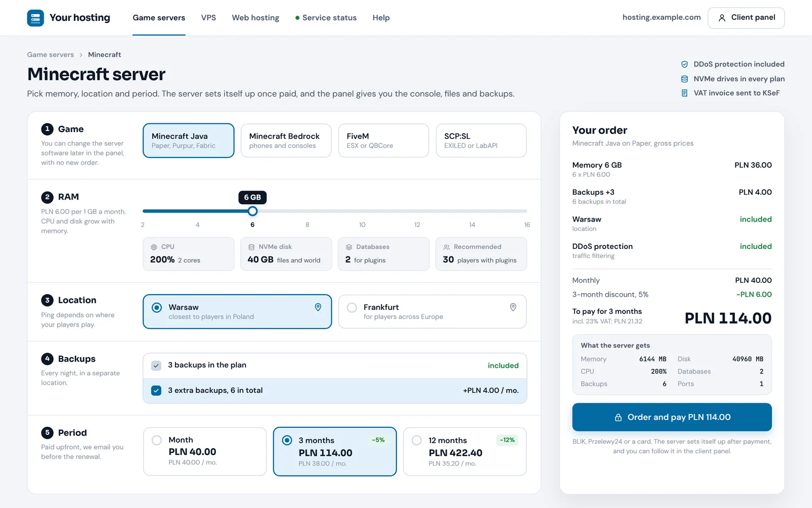Open the Game servers nav tab
This screenshot has width=812, height=508.
[159, 18]
